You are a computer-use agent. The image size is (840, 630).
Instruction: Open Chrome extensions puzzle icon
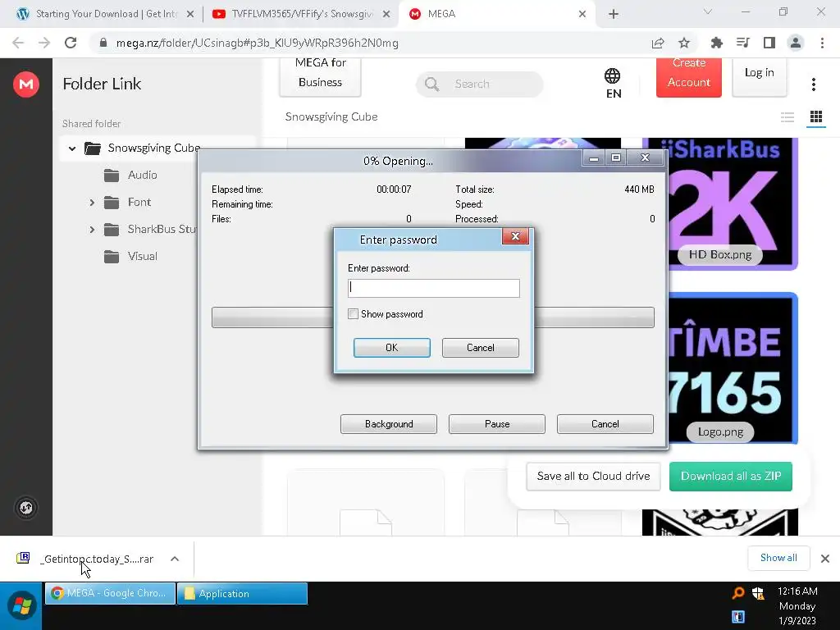click(716, 43)
